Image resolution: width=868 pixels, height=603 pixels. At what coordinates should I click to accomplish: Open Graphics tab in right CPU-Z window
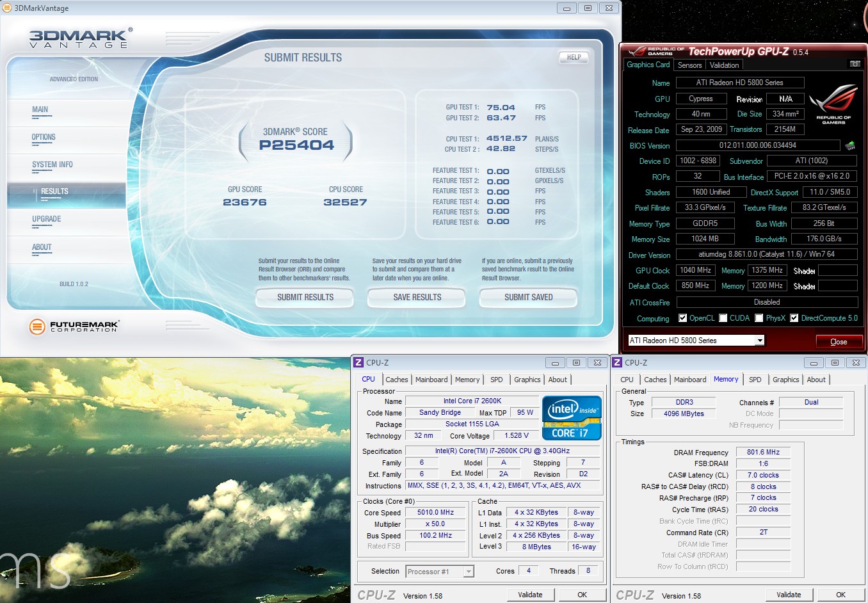tap(786, 380)
